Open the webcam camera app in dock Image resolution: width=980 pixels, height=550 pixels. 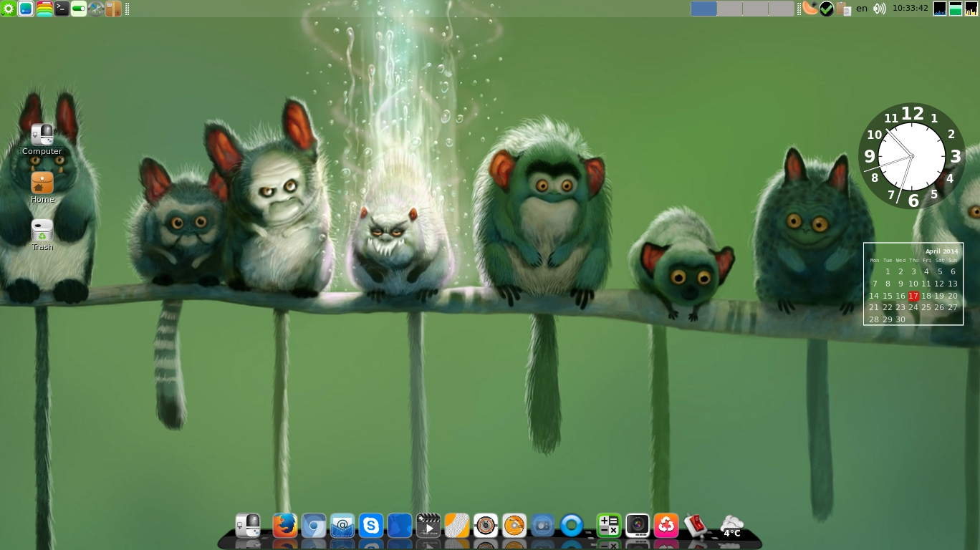tap(638, 526)
